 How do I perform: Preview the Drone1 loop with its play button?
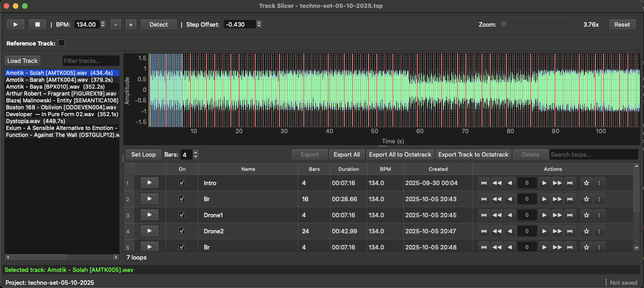tap(149, 215)
